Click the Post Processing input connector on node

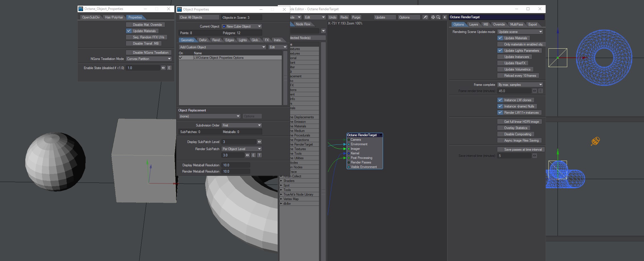tap(349, 158)
